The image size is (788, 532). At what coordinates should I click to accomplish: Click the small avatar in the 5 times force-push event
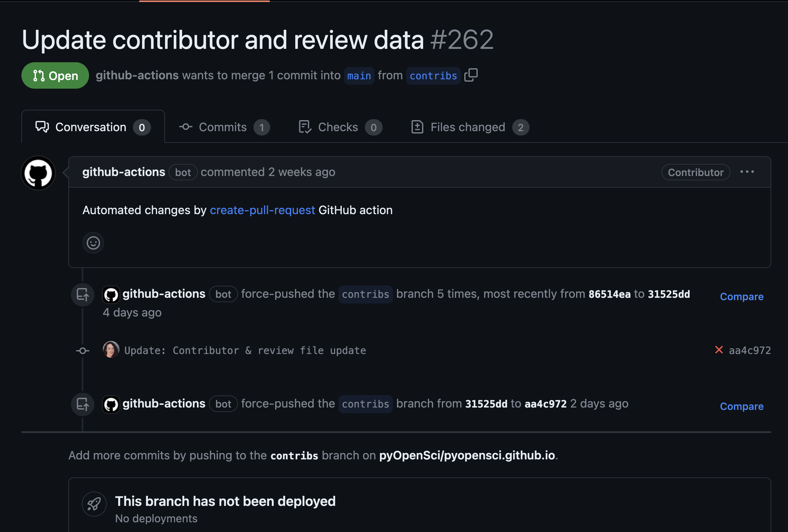(111, 294)
